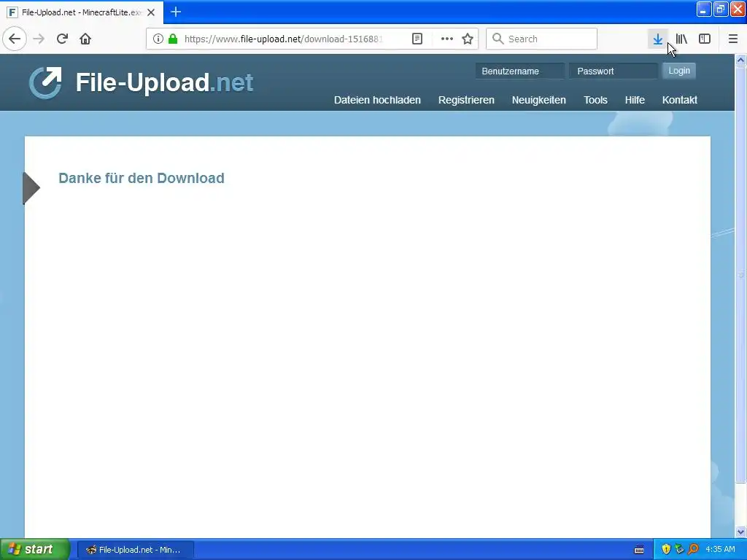Close the File-Upload.net tab
Viewport: 747px width, 560px height.
(151, 12)
